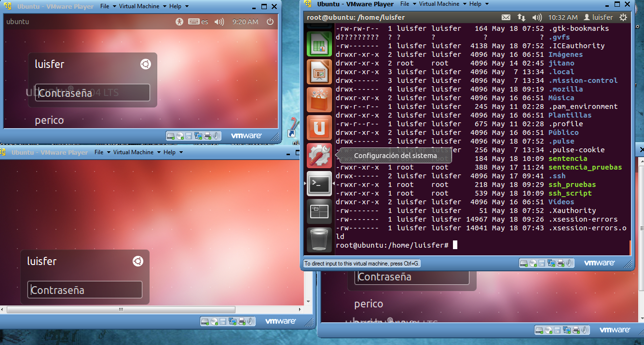
Task: Toggle CD/DVD device in bottom-left VM status bar
Action: 214,321
